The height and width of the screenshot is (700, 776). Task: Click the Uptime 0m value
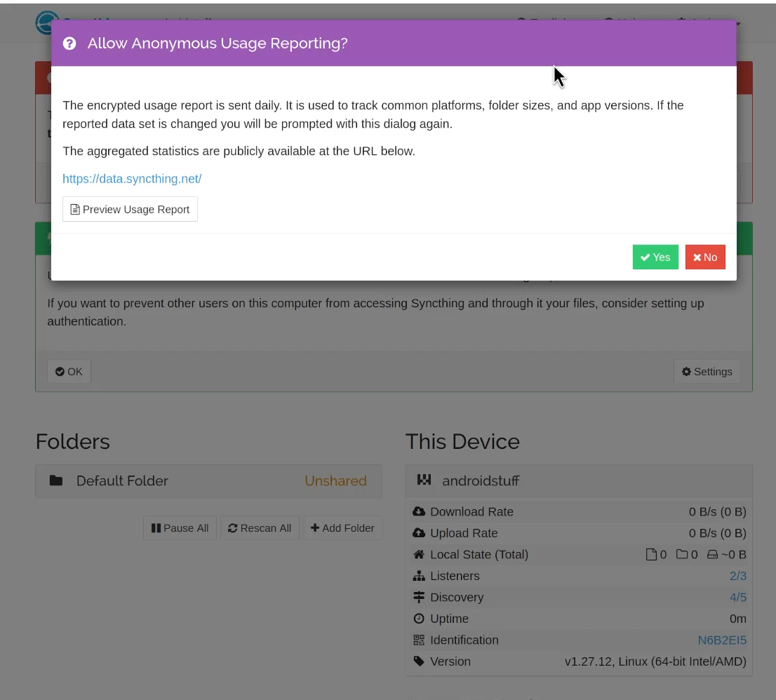pyautogui.click(x=738, y=619)
